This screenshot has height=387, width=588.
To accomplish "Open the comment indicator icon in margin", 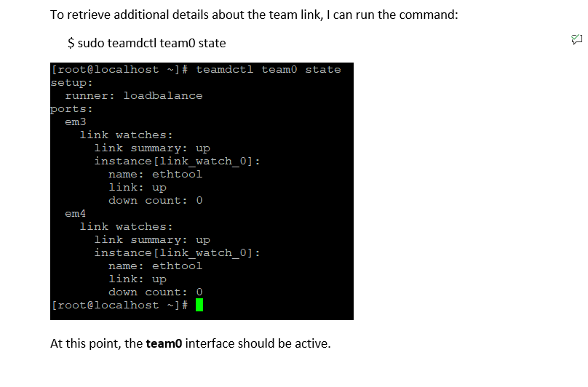I will [x=576, y=39].
